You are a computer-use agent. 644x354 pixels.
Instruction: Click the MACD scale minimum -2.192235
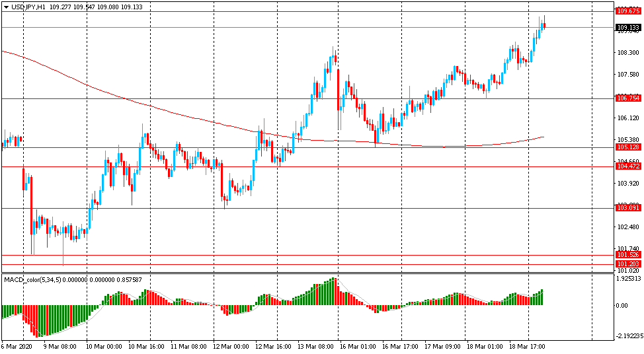click(628, 336)
